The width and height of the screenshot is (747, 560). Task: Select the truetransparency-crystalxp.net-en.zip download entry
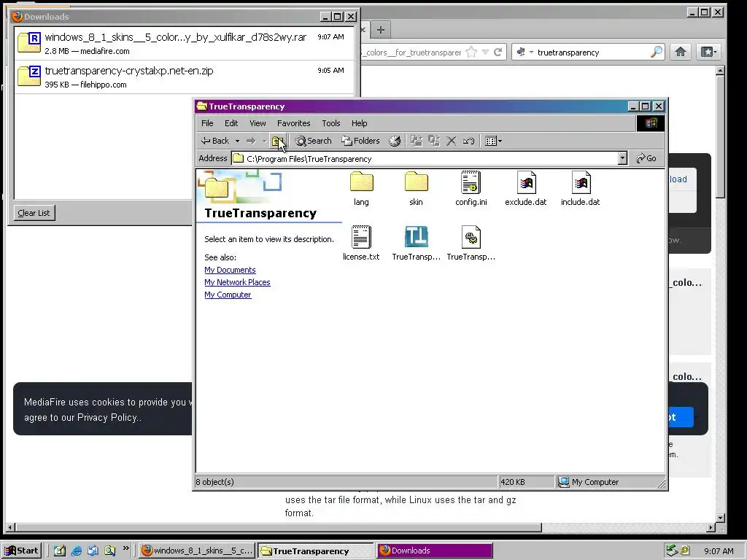point(185,77)
